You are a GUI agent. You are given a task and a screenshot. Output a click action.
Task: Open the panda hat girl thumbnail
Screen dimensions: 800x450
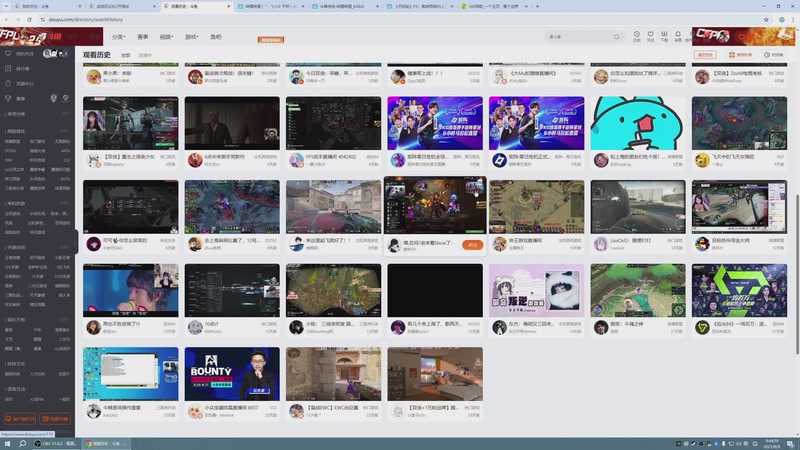pyautogui.click(x=536, y=290)
